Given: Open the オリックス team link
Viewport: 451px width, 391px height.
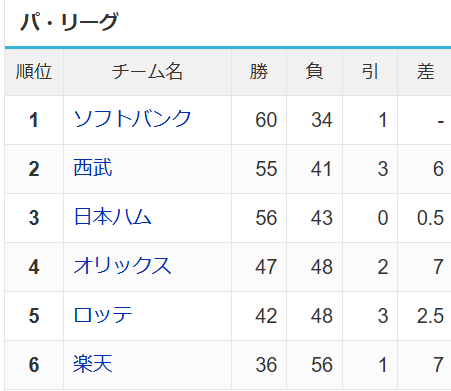Looking at the screenshot, I should pyautogui.click(x=122, y=266).
